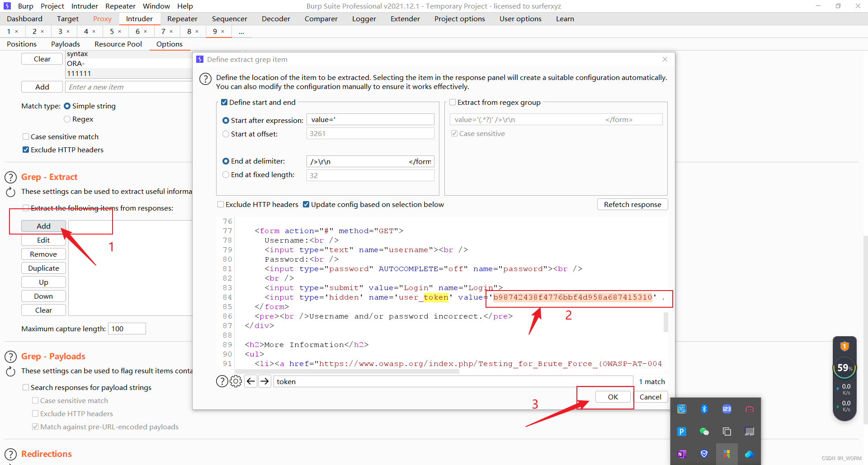Screen dimensions: 868x465
Task: Check Search responses for payload strings
Action: (26, 388)
